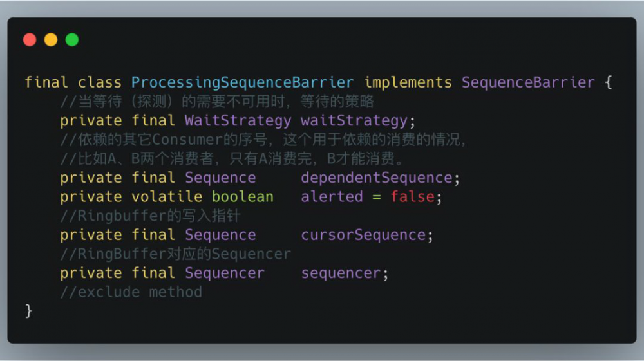
Task: Click the alerted variable name
Action: click(x=332, y=197)
